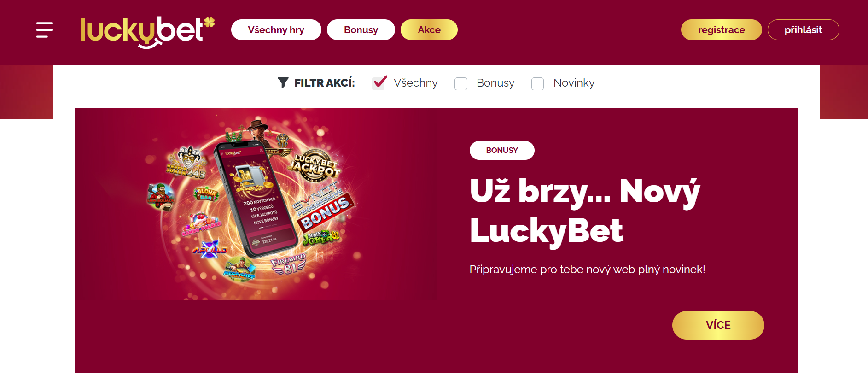Click the Bonus Joker 81 game icon

322,237
